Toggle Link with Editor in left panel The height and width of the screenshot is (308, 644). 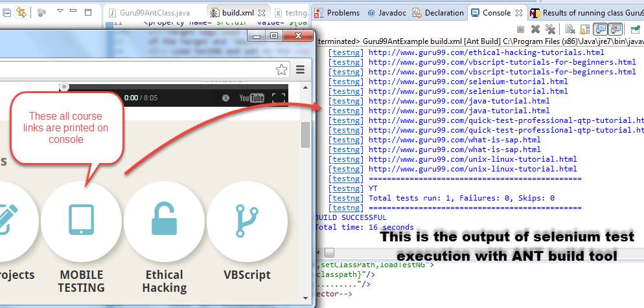[21, 12]
